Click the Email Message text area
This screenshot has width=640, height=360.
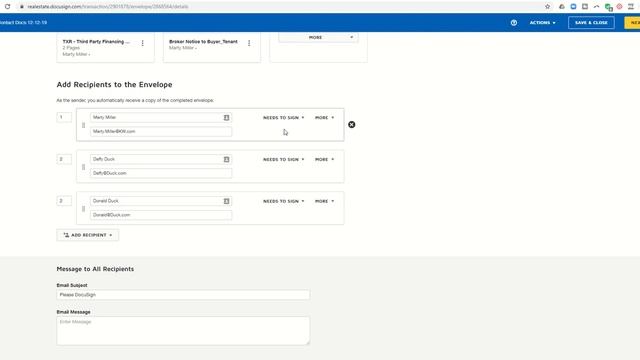[183, 331]
